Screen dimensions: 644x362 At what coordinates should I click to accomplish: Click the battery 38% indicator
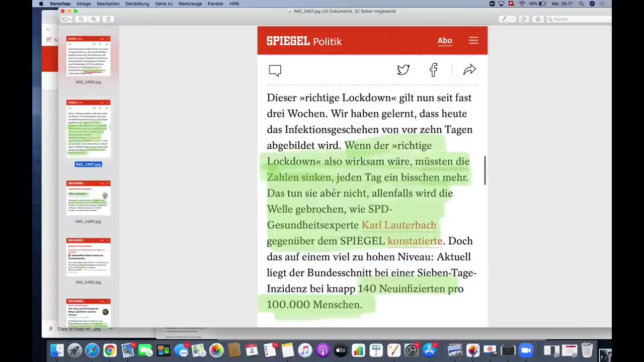click(x=538, y=4)
